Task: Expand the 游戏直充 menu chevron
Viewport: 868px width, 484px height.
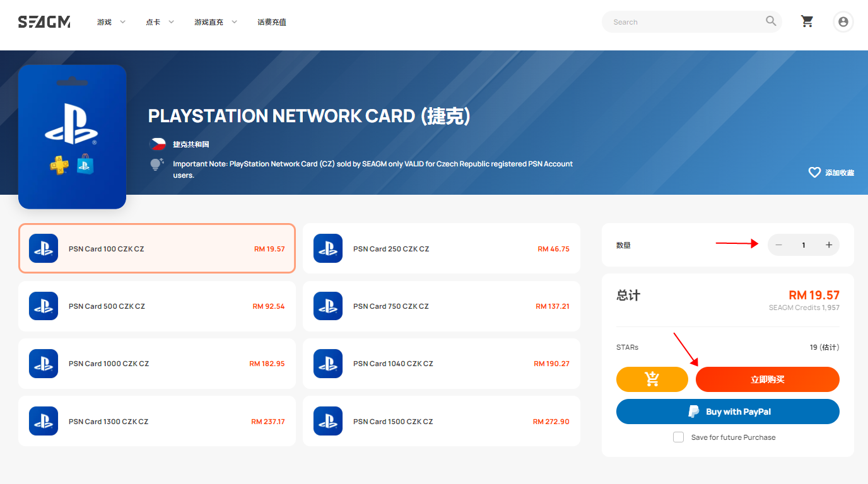Action: (234, 22)
